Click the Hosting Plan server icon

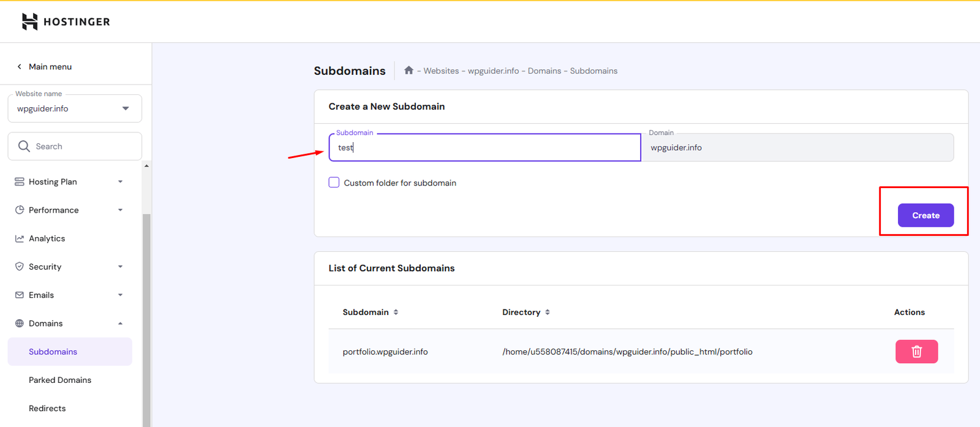(20, 182)
